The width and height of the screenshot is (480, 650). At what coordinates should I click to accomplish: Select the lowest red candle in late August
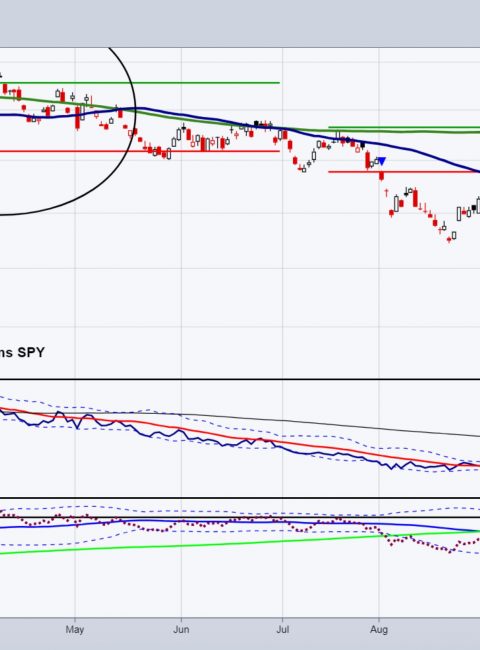pyautogui.click(x=449, y=240)
